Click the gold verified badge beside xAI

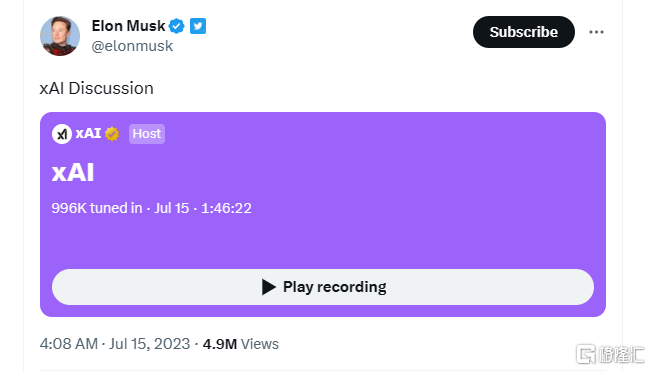click(112, 134)
